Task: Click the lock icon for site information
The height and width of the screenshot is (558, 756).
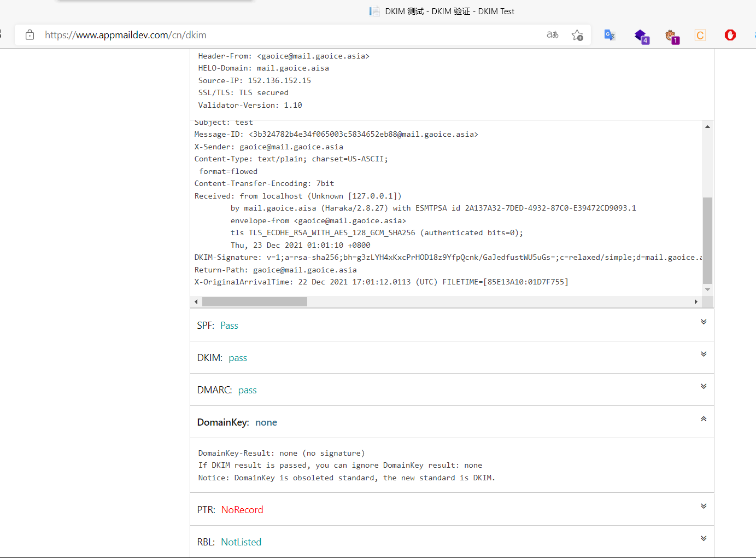Action: coord(30,35)
